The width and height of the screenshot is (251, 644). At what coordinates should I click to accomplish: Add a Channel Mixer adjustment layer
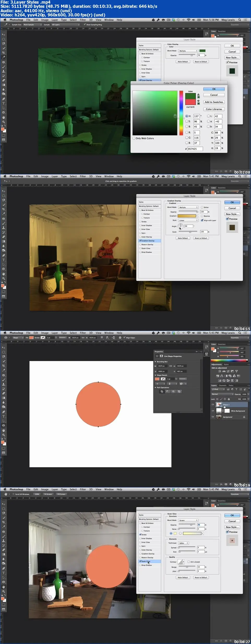tap(234, 376)
